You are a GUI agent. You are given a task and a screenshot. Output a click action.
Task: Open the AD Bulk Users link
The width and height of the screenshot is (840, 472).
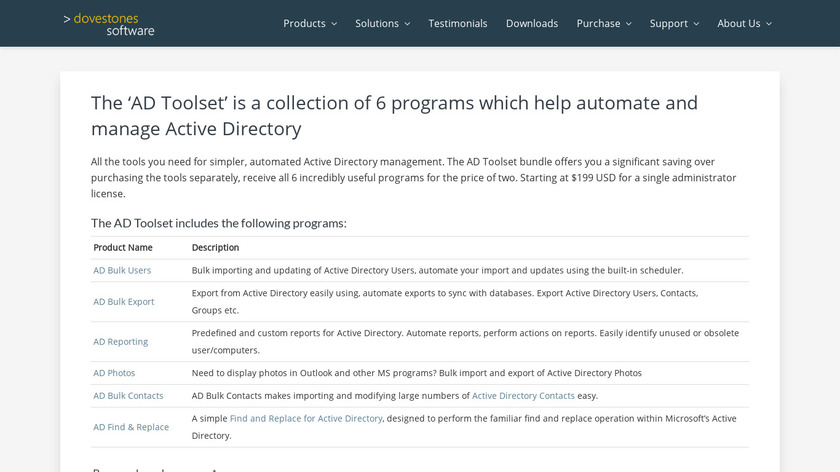122,271
